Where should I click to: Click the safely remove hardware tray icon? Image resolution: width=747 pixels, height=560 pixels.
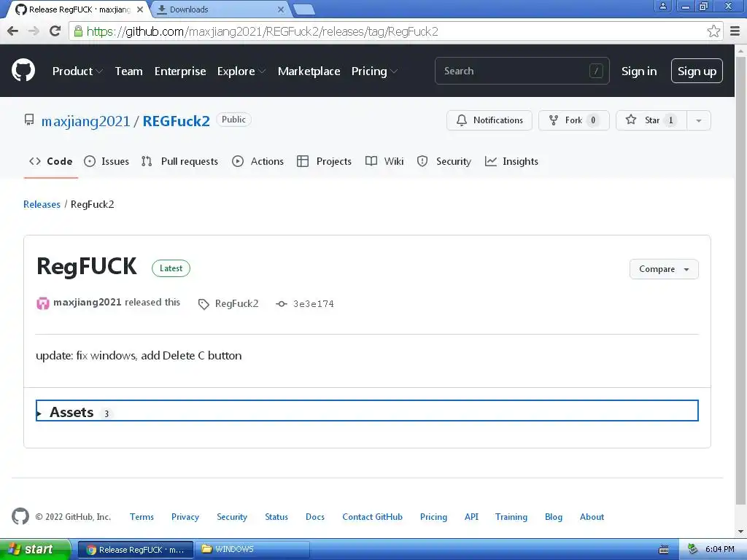(693, 549)
